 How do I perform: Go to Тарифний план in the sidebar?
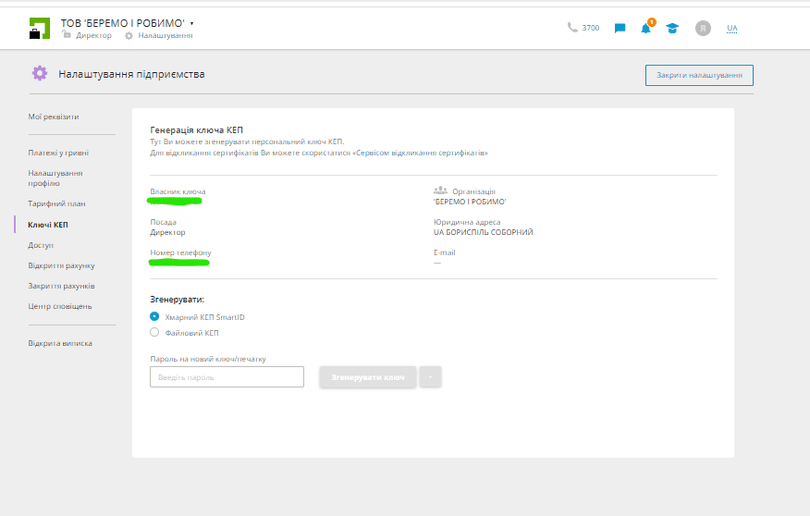tap(56, 204)
